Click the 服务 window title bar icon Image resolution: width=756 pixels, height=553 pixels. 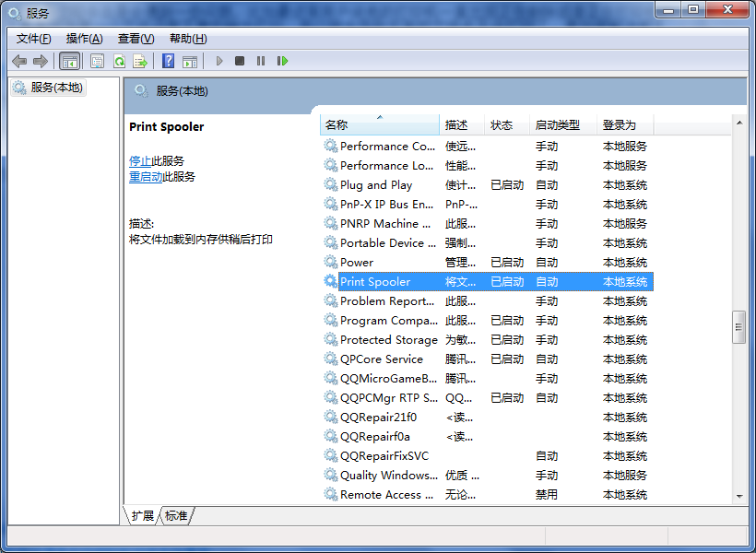[15, 14]
